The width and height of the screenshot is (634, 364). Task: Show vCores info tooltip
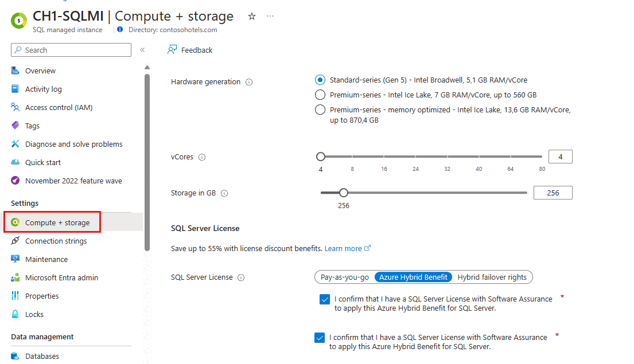click(202, 157)
